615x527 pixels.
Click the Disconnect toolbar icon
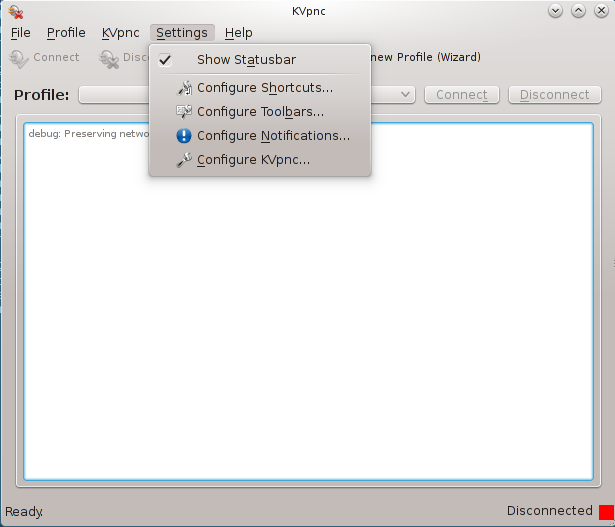[x=109, y=59]
